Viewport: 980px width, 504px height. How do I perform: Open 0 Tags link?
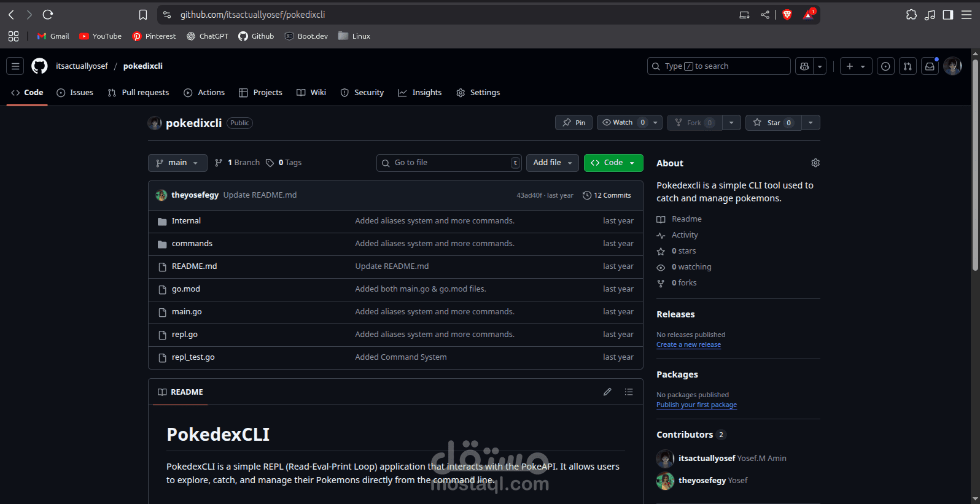[x=284, y=163]
